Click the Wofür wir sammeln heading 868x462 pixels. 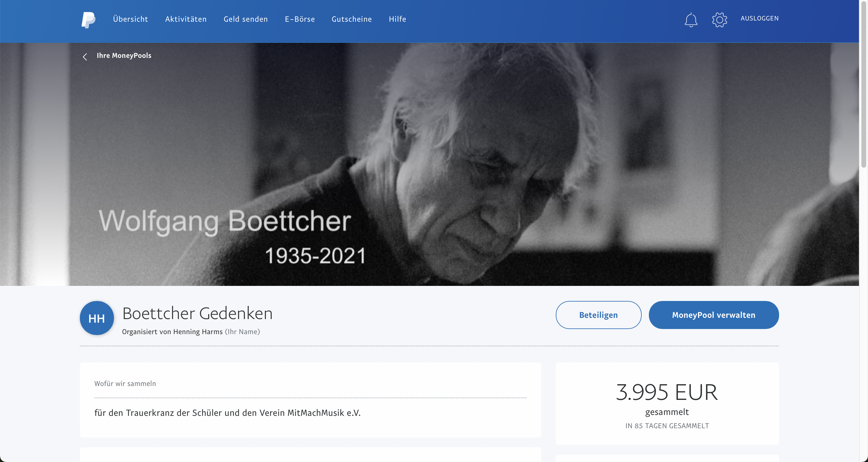coord(125,384)
